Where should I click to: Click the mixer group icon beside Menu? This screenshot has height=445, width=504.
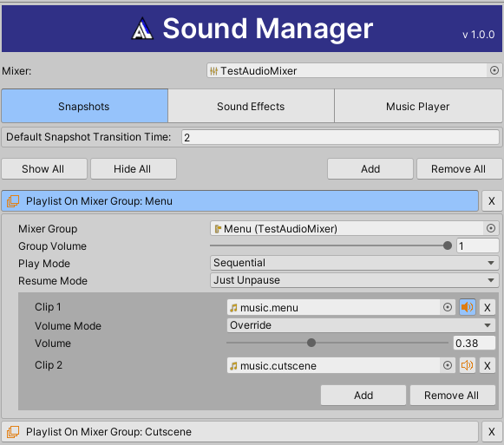tap(218, 229)
